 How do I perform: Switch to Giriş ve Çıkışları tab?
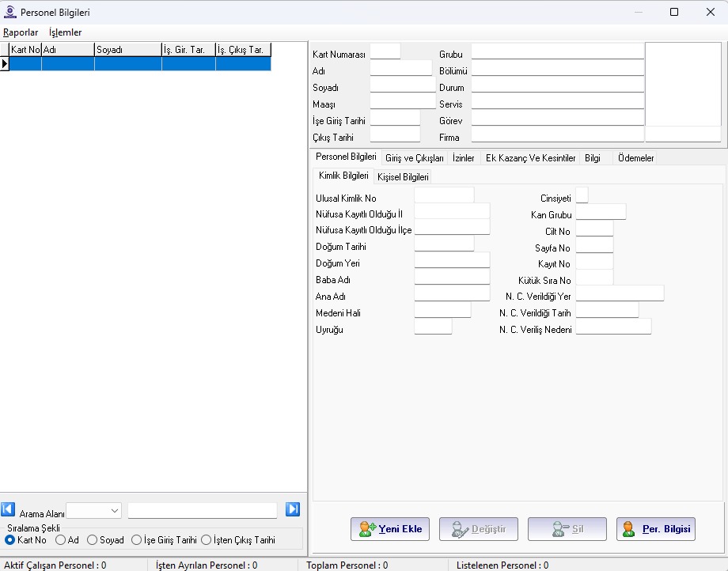(415, 158)
